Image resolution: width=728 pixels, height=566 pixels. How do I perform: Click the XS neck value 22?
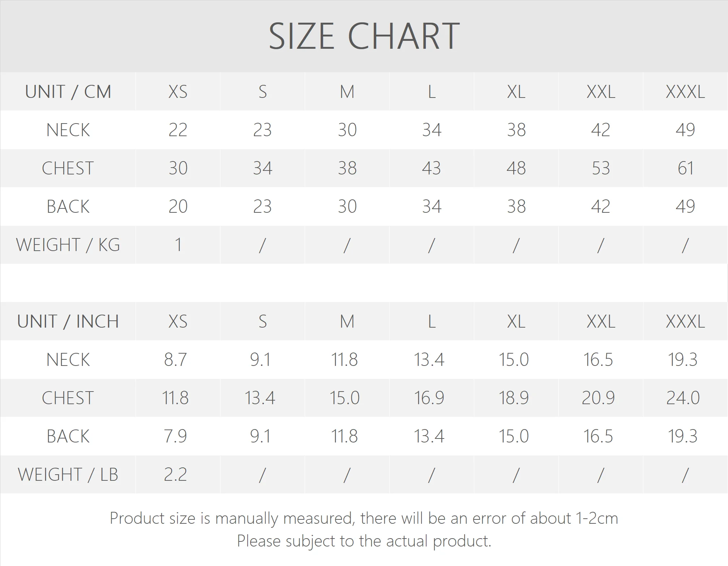pos(178,130)
